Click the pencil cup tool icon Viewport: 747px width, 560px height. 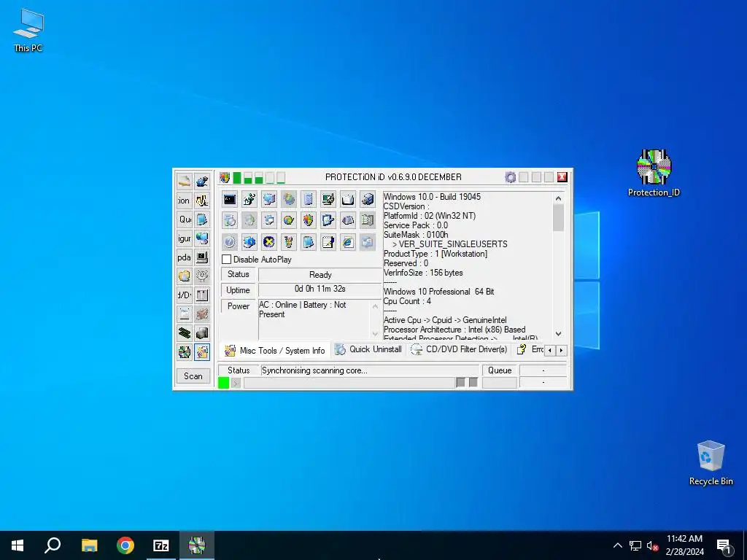tap(289, 242)
